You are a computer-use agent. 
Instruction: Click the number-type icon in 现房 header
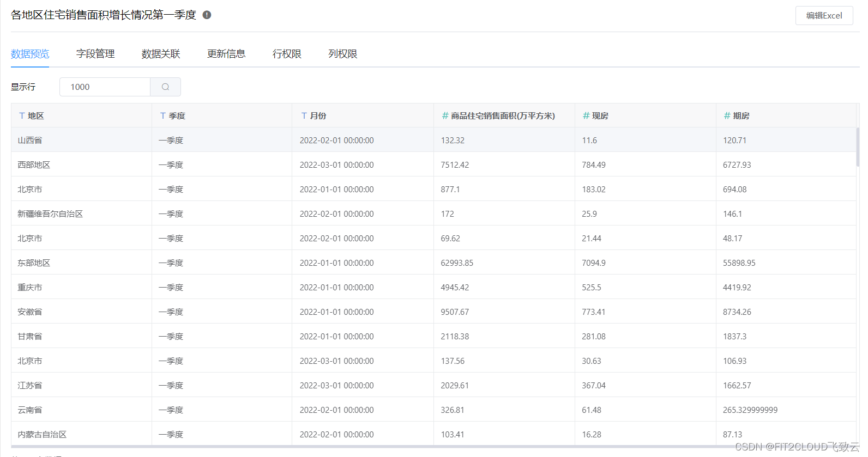586,115
